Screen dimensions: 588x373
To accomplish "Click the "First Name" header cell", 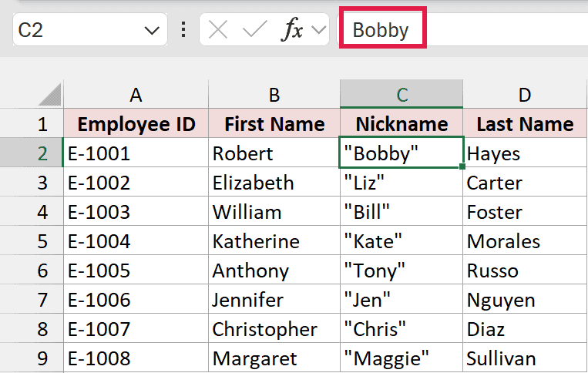I will [x=274, y=124].
